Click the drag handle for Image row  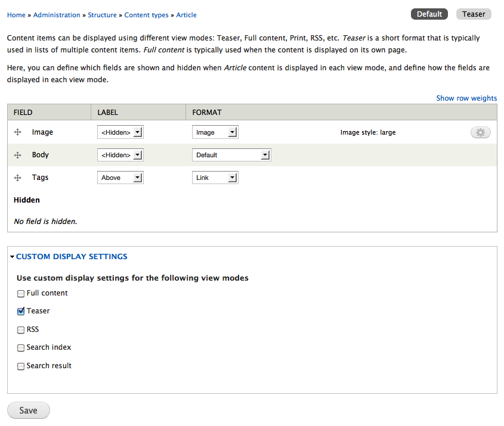point(17,132)
